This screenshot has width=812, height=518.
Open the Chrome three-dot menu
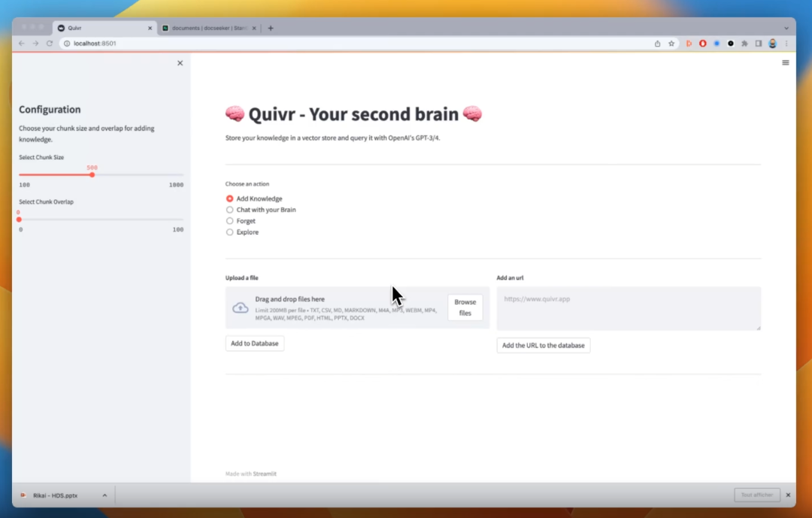pyautogui.click(x=786, y=44)
